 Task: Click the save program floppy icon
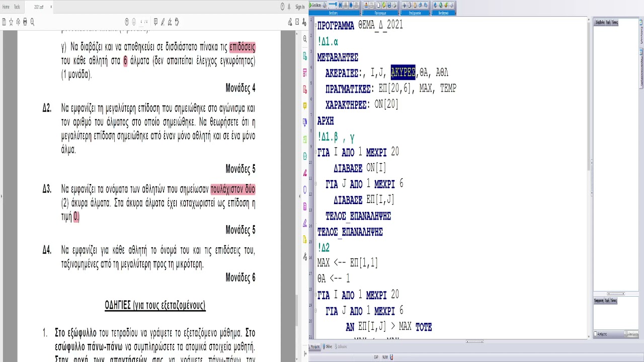(389, 5)
